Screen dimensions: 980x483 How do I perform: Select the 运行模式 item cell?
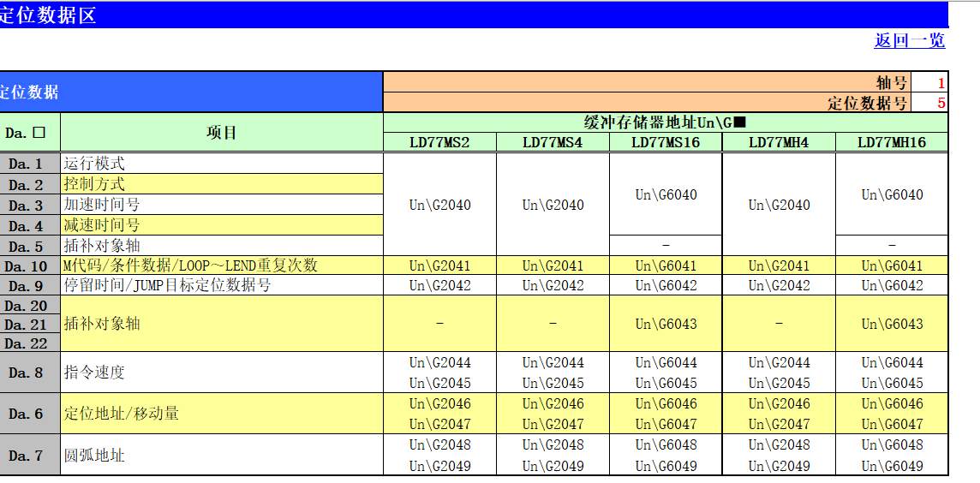221,164
